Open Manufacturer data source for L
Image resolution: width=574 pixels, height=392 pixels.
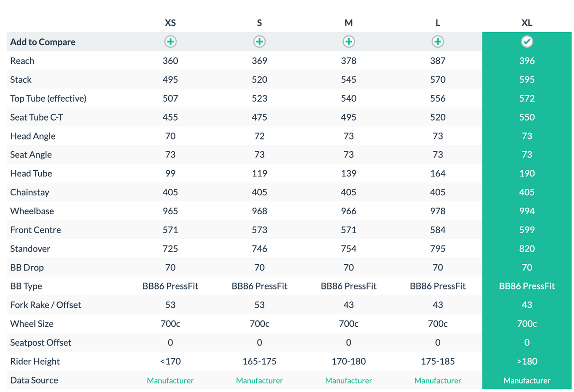click(x=438, y=380)
